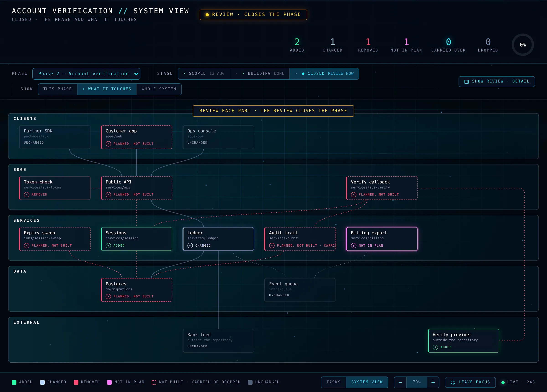The image size is (547, 392).
Task: Click the Changed blue legend swatch
Action: pos(42,382)
